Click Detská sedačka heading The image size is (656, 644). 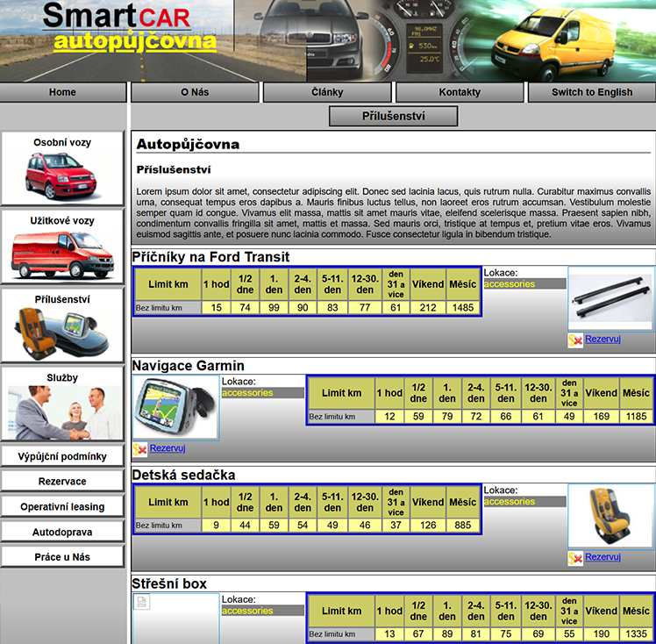point(183,475)
